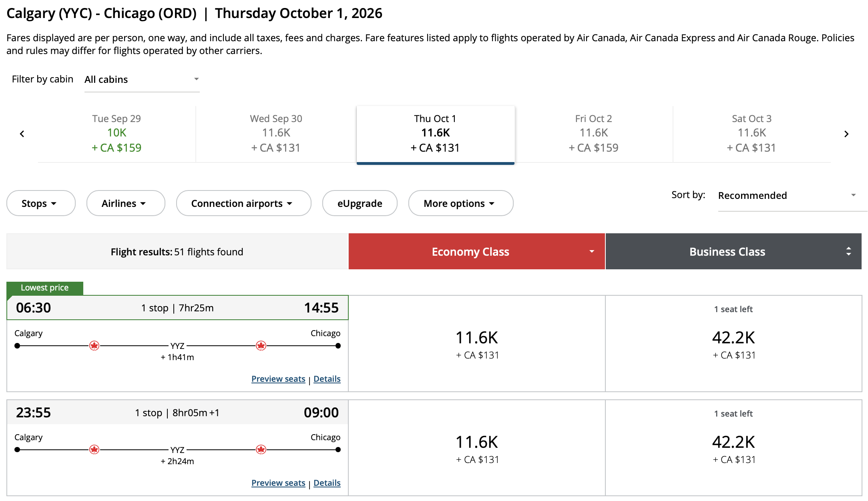Click the 23:55 flight time header row
Viewport: 868px width, 501px height.
177,413
